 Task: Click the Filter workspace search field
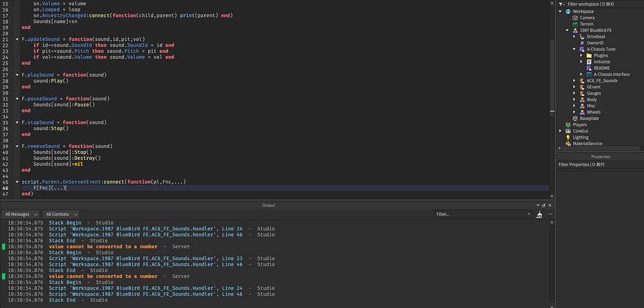point(604,4)
